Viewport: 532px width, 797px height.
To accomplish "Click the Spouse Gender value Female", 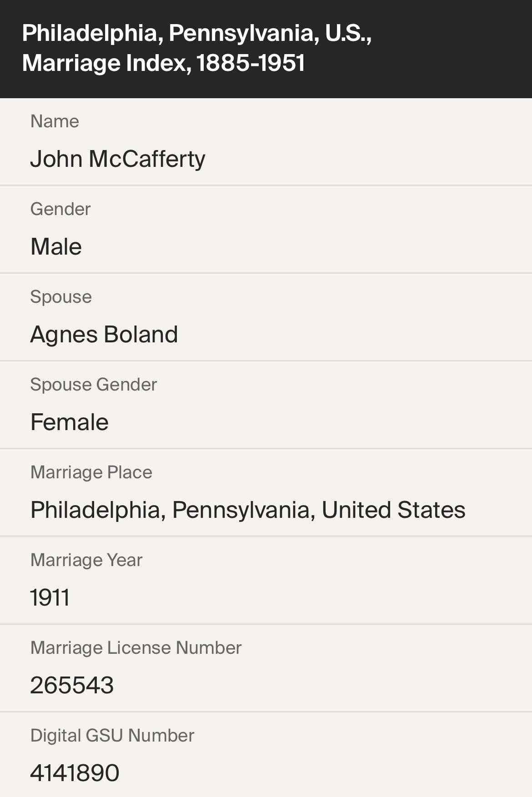I will pyautogui.click(x=69, y=422).
